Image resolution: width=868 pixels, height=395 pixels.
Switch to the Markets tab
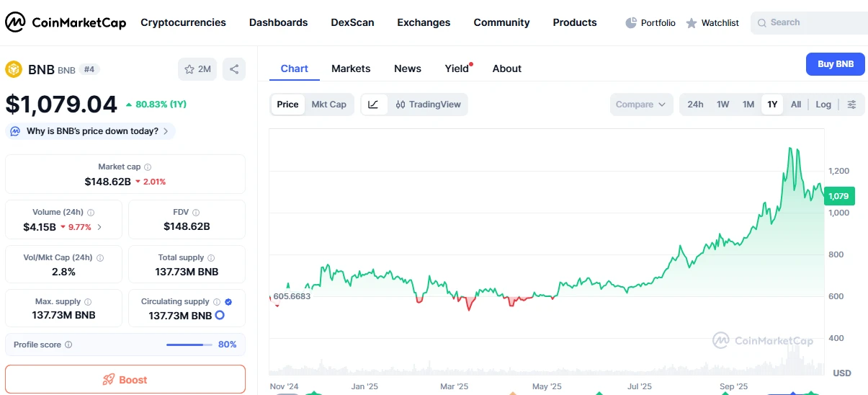pos(351,68)
